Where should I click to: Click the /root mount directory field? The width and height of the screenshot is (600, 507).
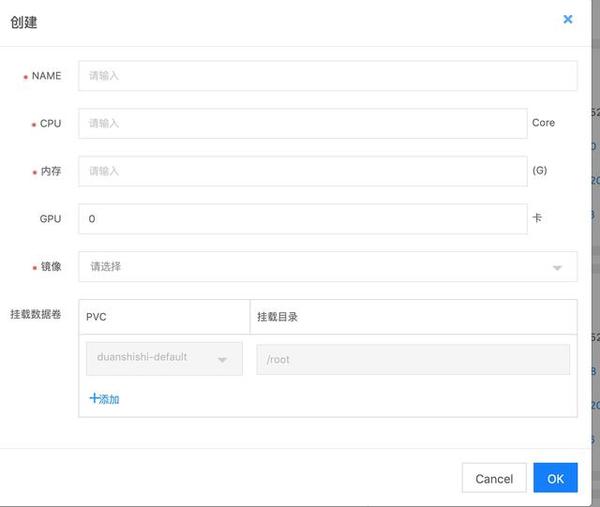pos(413,359)
